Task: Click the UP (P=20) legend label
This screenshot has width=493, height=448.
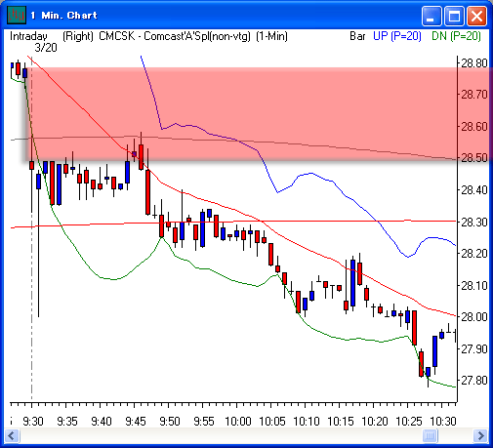Action: click(397, 36)
